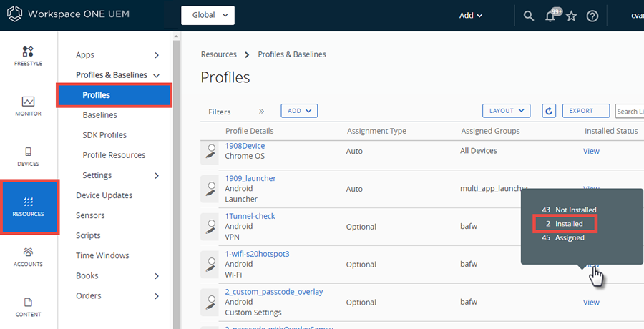Collapse the Profiles & Baselines group

coord(156,76)
